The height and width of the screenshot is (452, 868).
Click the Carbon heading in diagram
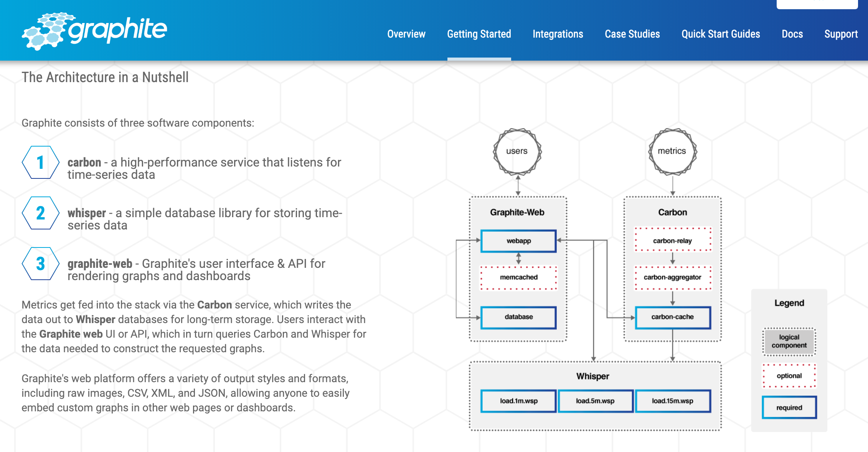pyautogui.click(x=672, y=212)
